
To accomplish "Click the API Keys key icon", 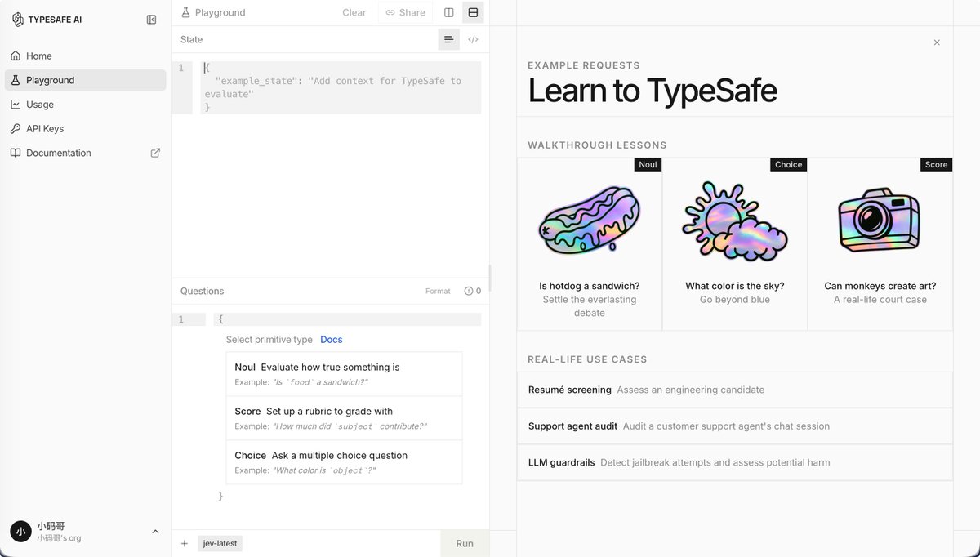I will tap(16, 128).
